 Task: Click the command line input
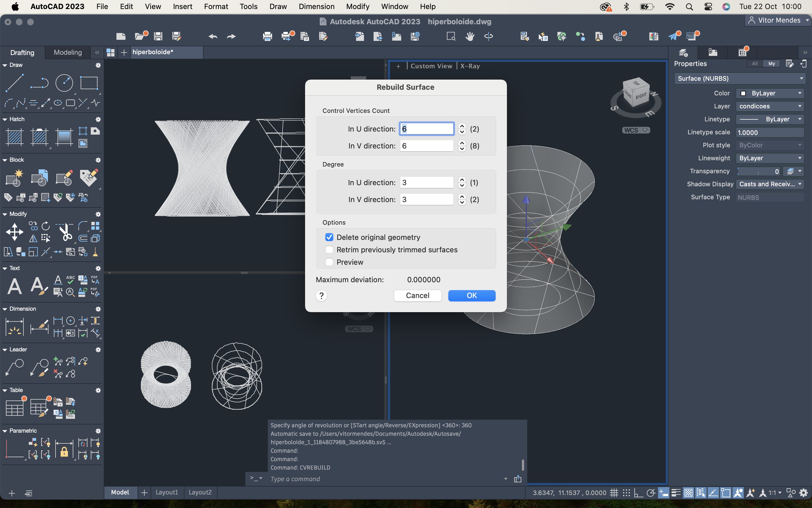(x=386, y=479)
